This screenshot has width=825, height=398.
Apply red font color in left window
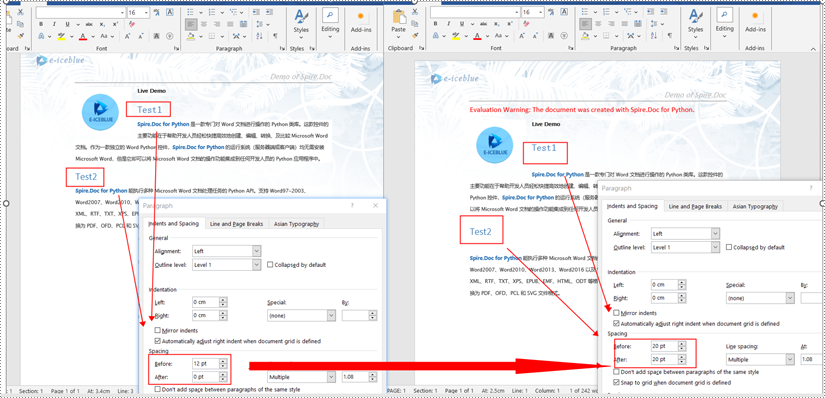click(x=83, y=36)
